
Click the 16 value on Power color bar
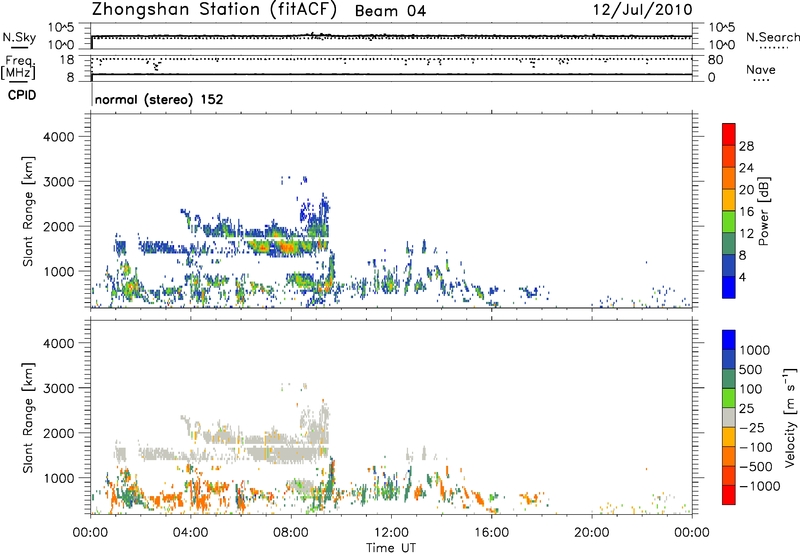coord(746,212)
